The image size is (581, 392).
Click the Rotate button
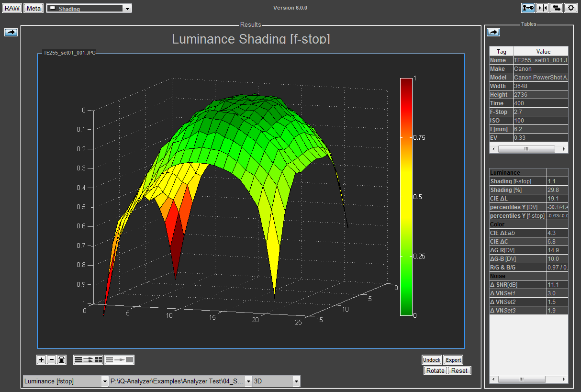[436, 370]
